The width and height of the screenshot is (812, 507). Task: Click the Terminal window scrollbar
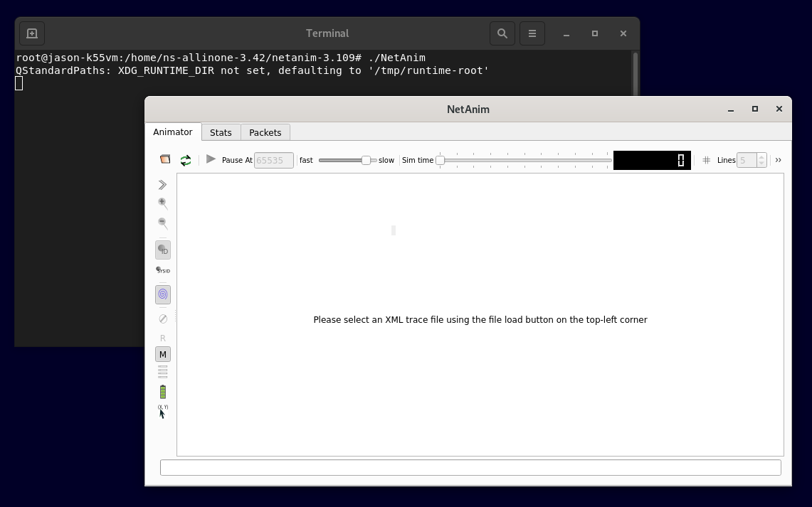(636, 74)
